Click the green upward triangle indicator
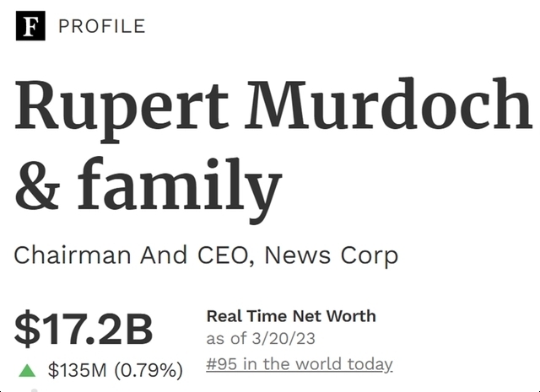This screenshot has height=392, width=540. [28, 370]
